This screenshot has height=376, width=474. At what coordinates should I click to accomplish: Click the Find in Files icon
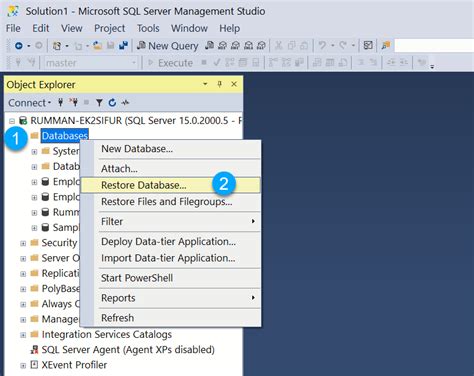(386, 45)
